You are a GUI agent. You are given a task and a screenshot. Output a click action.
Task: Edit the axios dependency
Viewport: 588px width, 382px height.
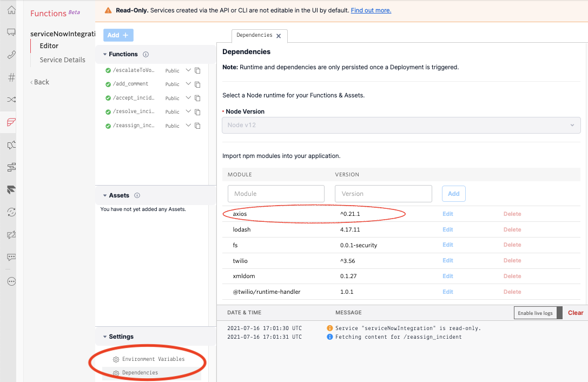(x=448, y=214)
